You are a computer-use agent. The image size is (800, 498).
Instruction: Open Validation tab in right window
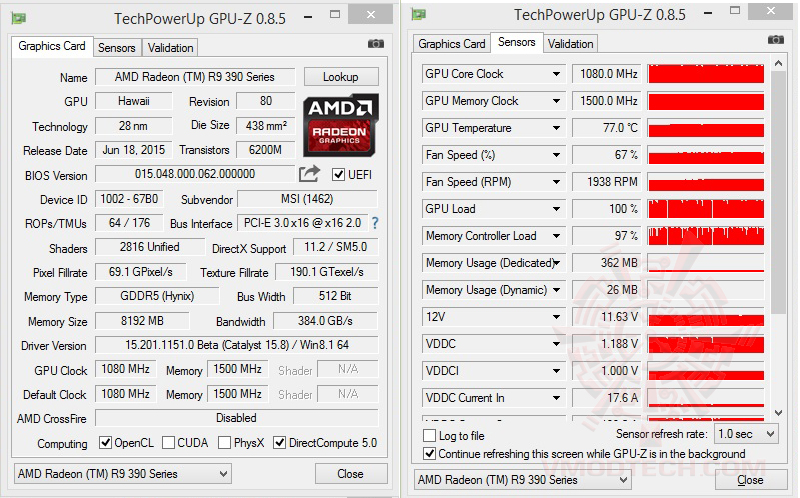(x=570, y=44)
